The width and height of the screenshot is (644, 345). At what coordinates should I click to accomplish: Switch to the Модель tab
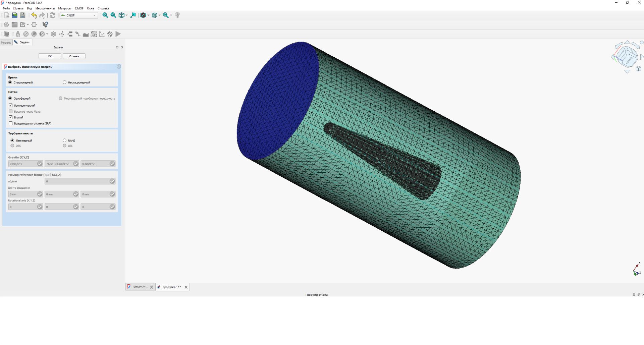(x=6, y=43)
